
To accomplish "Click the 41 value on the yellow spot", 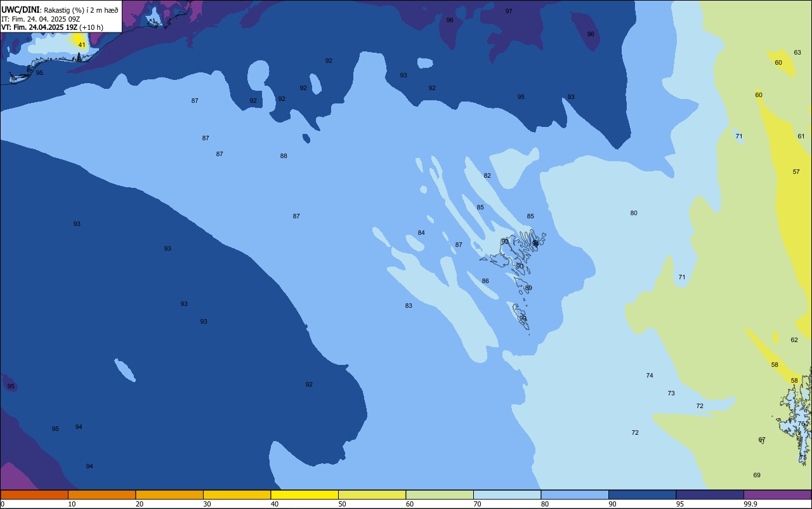I will (x=82, y=45).
